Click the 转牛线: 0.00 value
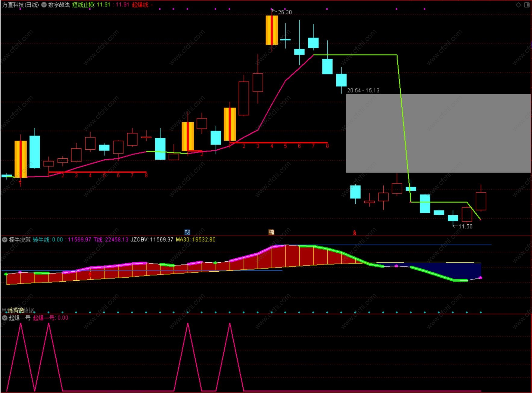Image resolution: width=532 pixels, height=393 pixels. pyautogui.click(x=48, y=240)
